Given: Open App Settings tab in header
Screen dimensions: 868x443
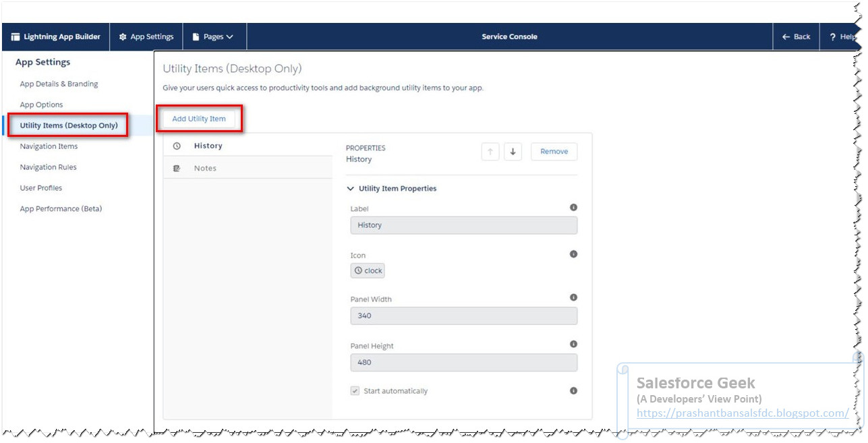Looking at the screenshot, I should (146, 37).
